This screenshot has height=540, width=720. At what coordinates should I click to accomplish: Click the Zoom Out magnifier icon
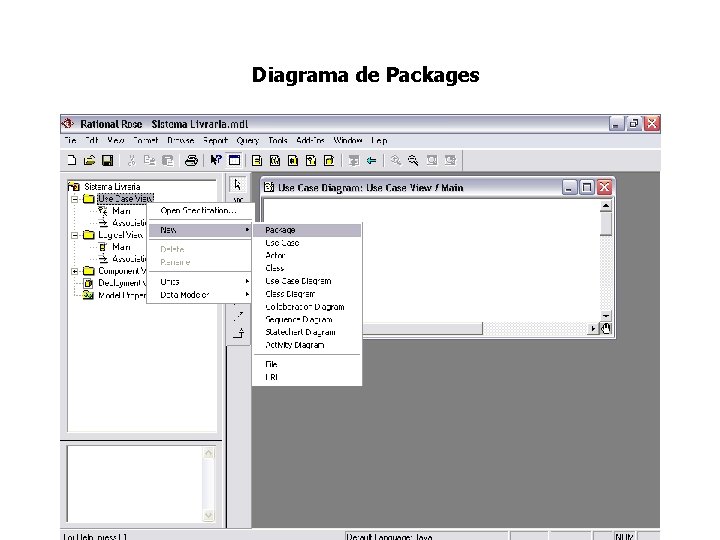pos(413,160)
